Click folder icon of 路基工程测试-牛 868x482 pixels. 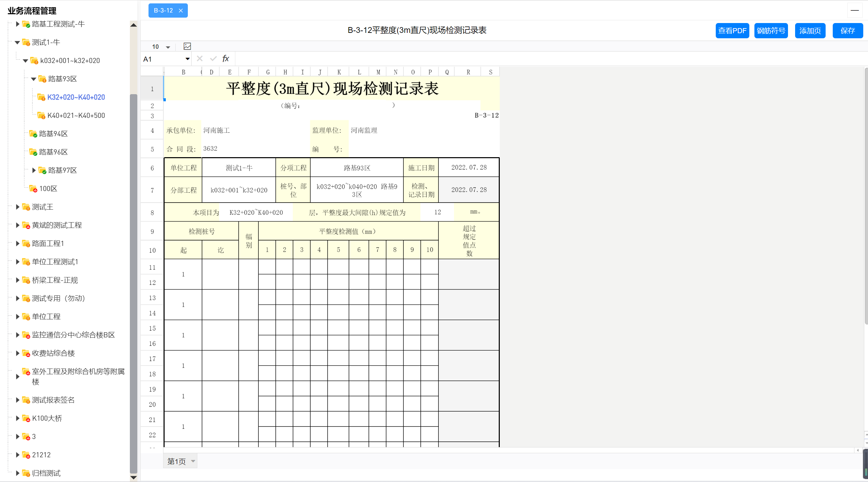26,24
